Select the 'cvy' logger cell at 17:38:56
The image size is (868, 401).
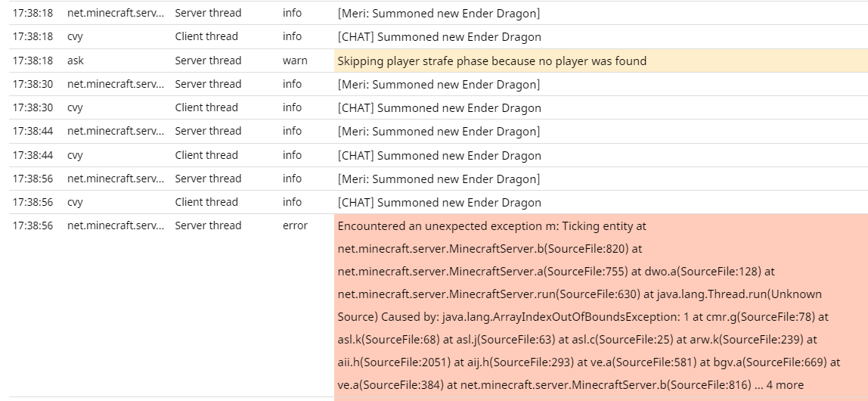click(x=75, y=202)
